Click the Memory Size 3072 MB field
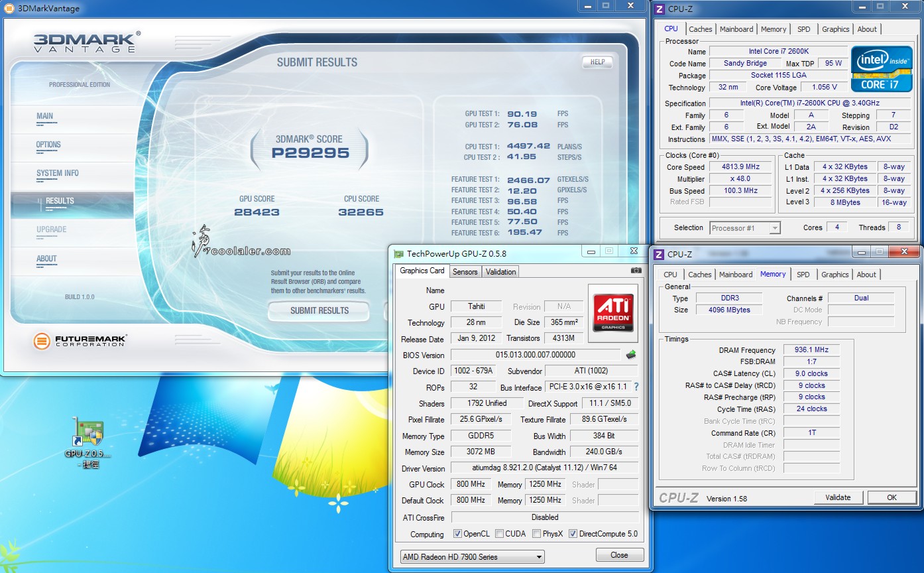 tap(481, 452)
